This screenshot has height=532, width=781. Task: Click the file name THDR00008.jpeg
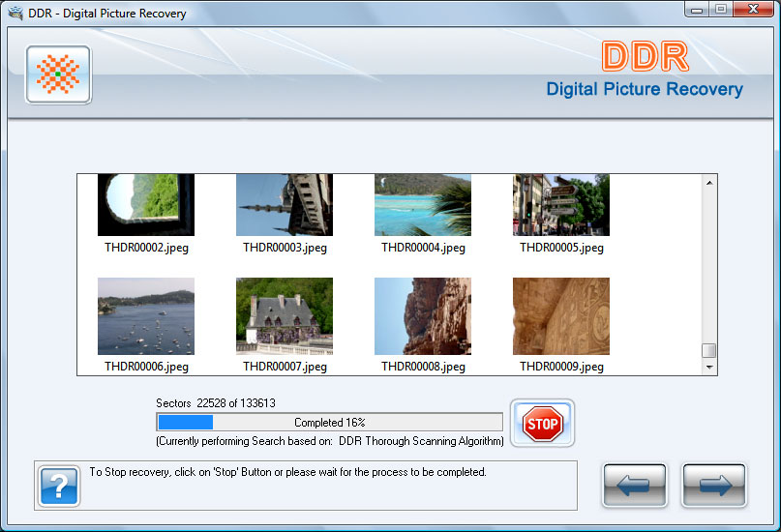coord(423,367)
